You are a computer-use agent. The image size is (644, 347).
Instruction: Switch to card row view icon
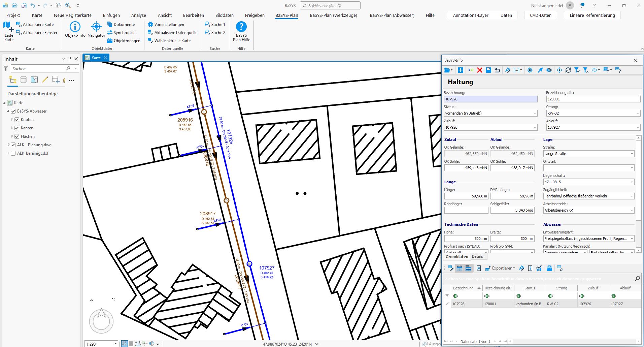coord(468,268)
